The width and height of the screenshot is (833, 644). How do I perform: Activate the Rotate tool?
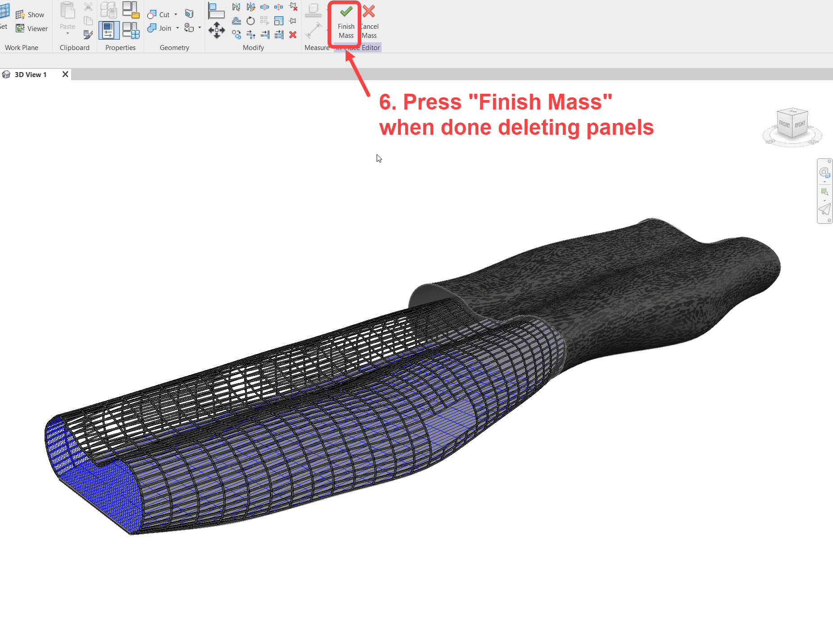[x=250, y=20]
